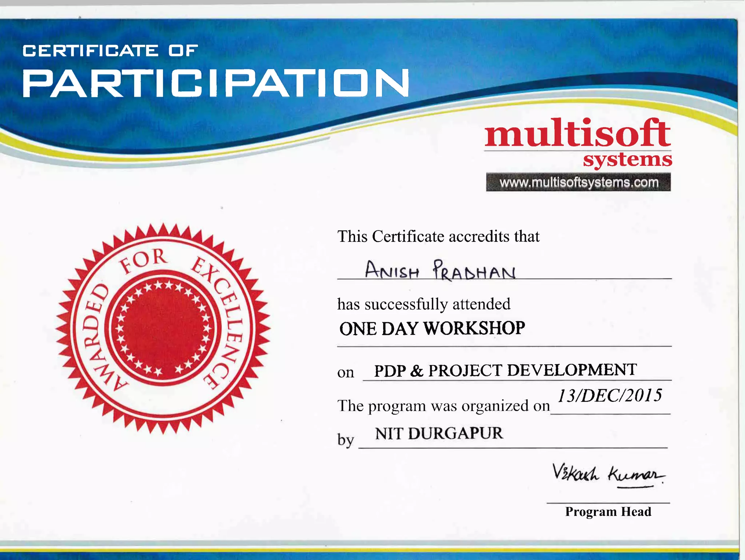This screenshot has width=745, height=560.
Task: Click the word 'systems' under the logo
Action: coord(627,160)
